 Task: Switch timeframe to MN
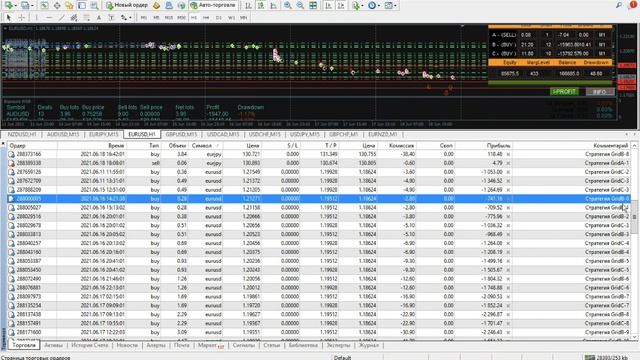[244, 18]
